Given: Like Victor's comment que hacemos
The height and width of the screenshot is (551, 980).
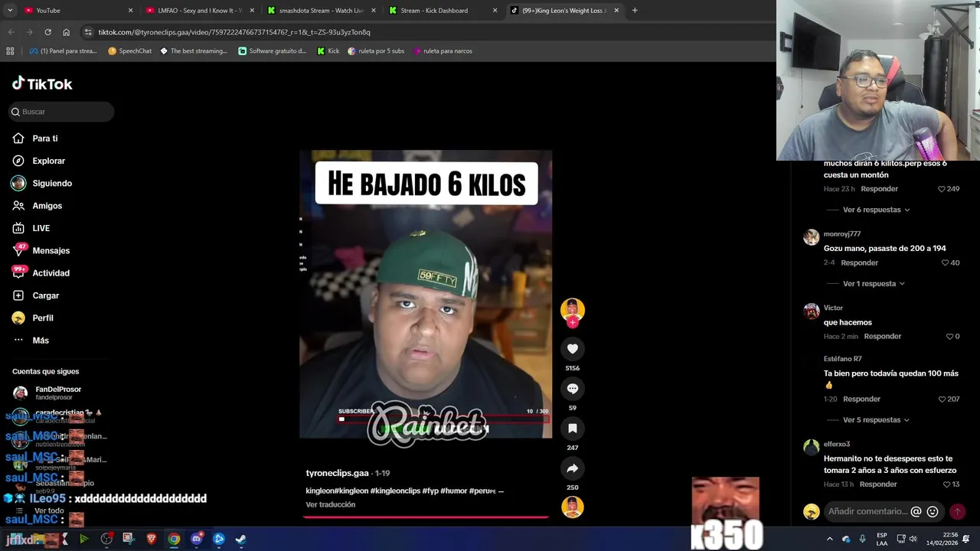Looking at the screenshot, I should [949, 337].
